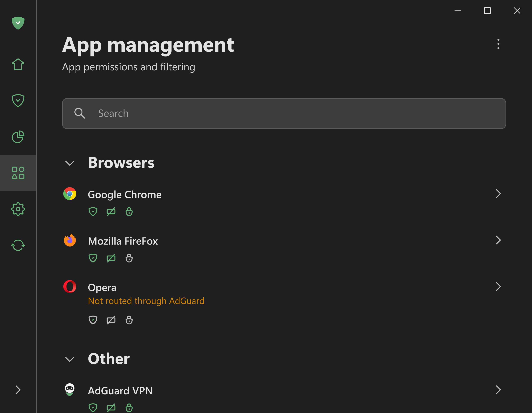Open the AdGuard VPN app entry
This screenshot has width=532, height=413.
tap(120, 391)
